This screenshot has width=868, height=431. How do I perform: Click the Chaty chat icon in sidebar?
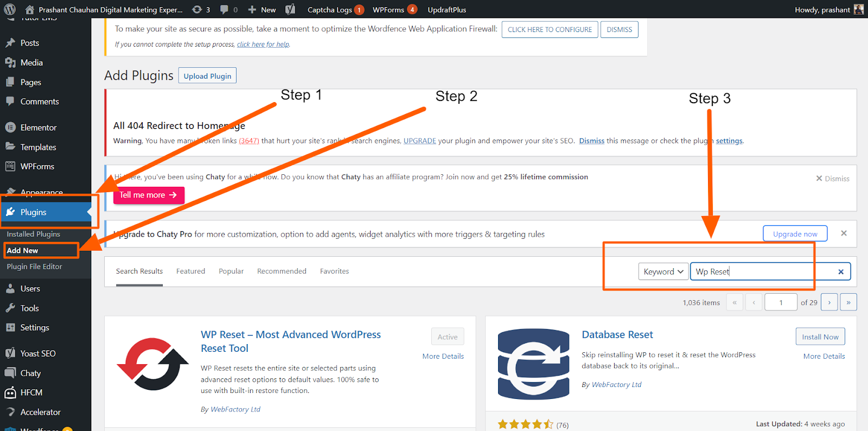pyautogui.click(x=10, y=373)
